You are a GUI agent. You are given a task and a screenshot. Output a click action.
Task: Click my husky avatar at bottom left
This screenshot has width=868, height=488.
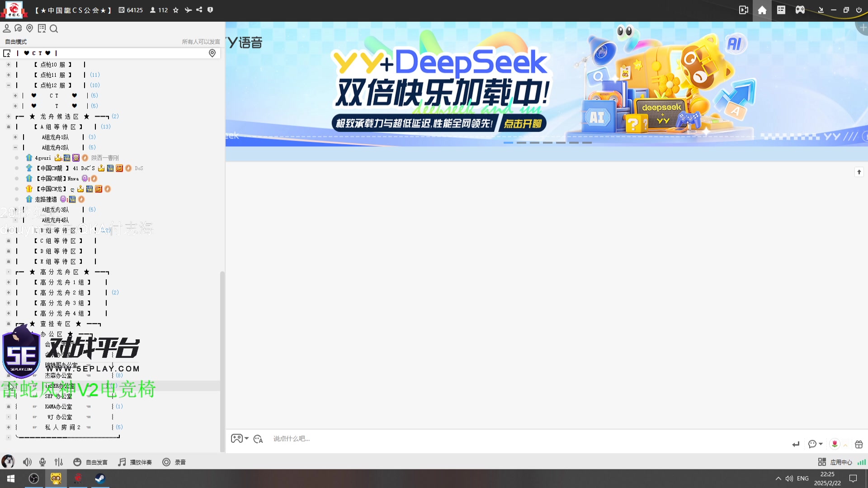coord(8,462)
